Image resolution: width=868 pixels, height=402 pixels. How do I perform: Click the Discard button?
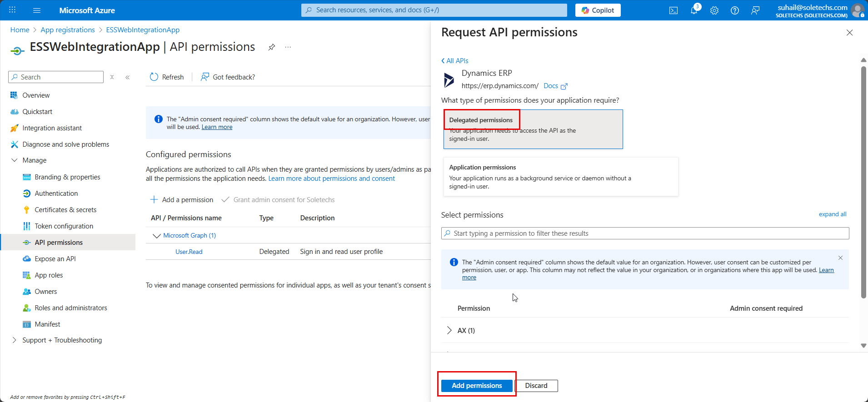[536, 386]
